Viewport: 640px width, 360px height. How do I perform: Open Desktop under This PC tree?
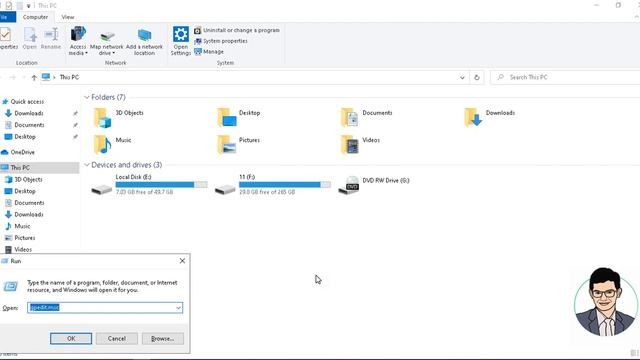coord(25,191)
